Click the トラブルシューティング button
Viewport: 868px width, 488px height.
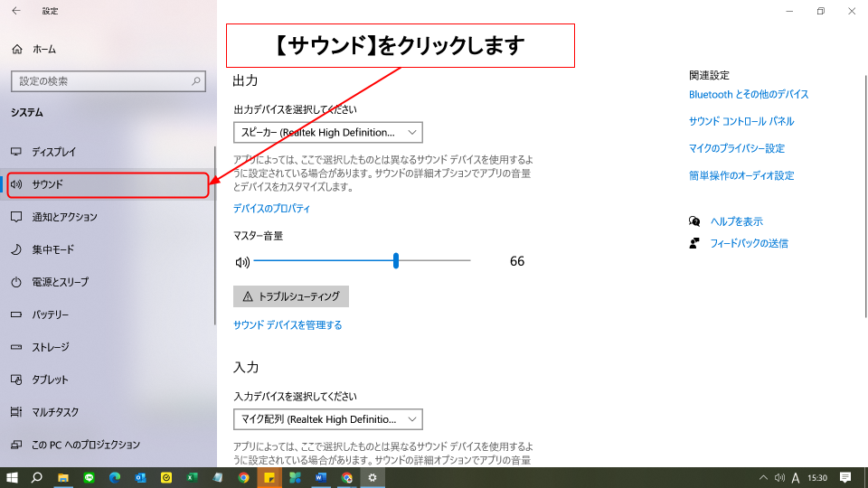coord(290,296)
